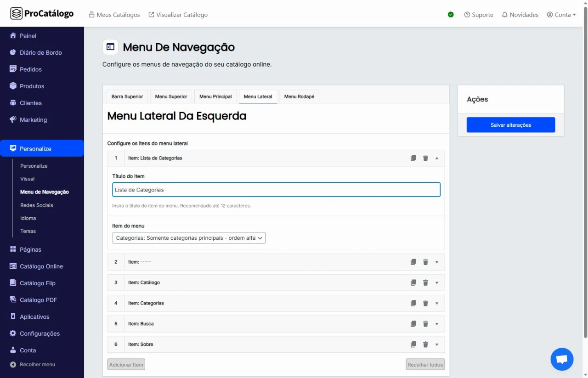This screenshot has width=588, height=378.
Task: Click the green status check icon
Action: coord(451,15)
